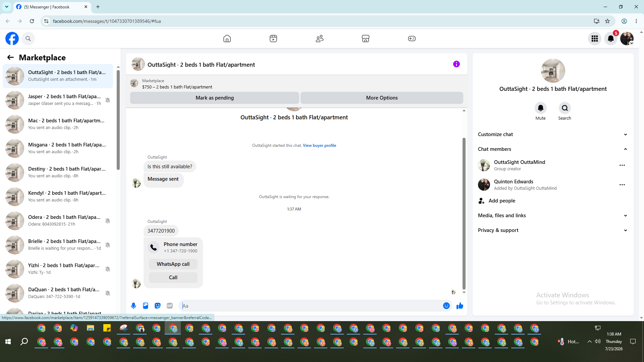
Task: Mark the listing as pending
Action: click(x=215, y=98)
